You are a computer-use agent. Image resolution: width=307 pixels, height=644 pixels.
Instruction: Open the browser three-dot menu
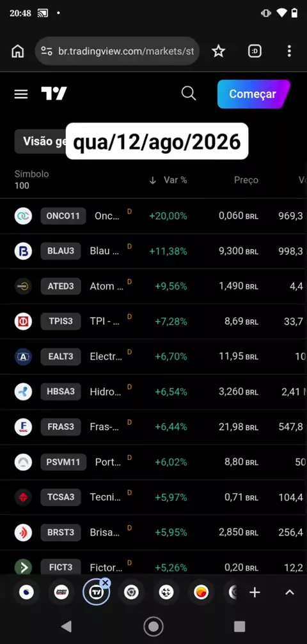pyautogui.click(x=289, y=51)
